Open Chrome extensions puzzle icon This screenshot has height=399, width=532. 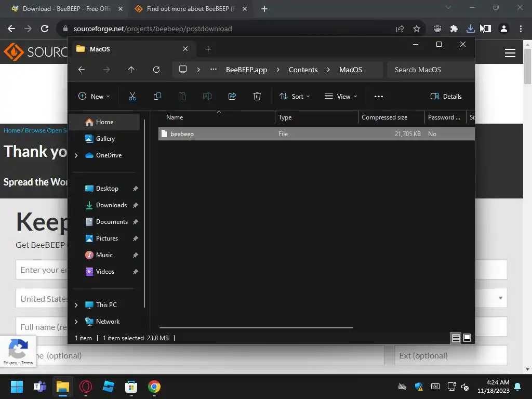(x=454, y=29)
